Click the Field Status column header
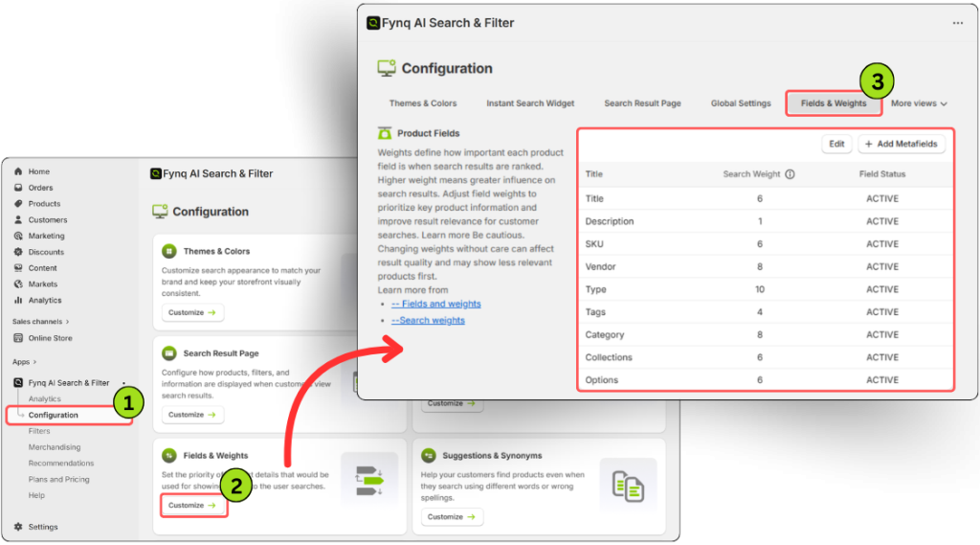The width and height of the screenshot is (980, 545). (881, 174)
